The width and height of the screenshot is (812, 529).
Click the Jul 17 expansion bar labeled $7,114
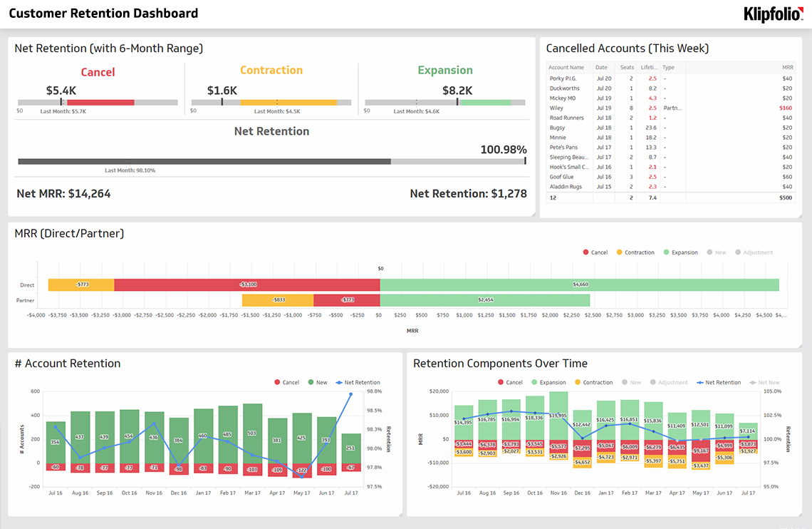[x=748, y=431]
